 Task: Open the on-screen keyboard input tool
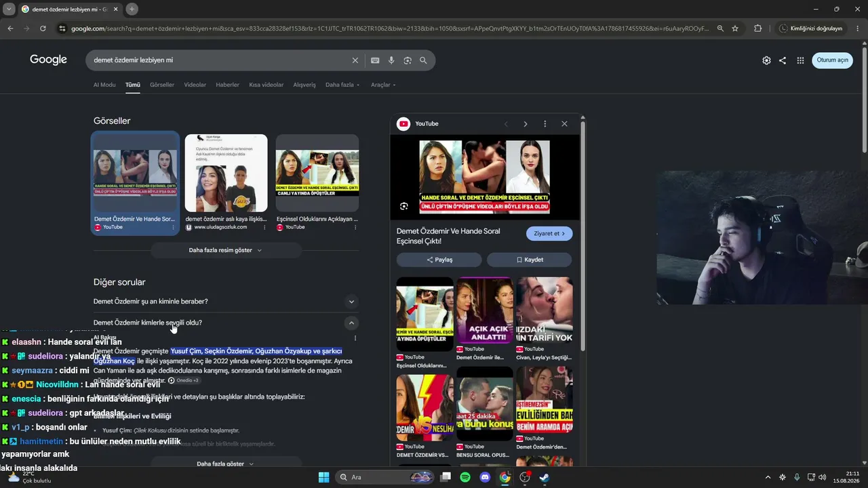[x=375, y=60]
